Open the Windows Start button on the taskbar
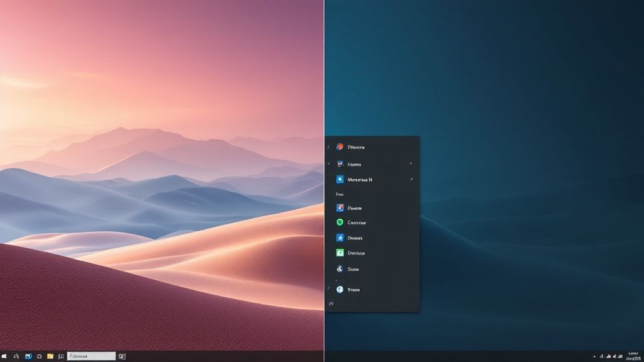644x362 pixels. [x=4, y=356]
